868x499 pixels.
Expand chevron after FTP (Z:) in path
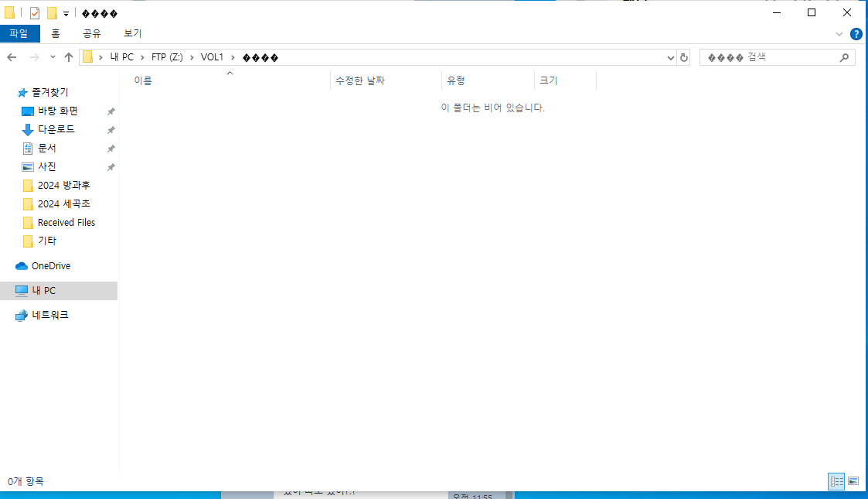pyautogui.click(x=192, y=57)
